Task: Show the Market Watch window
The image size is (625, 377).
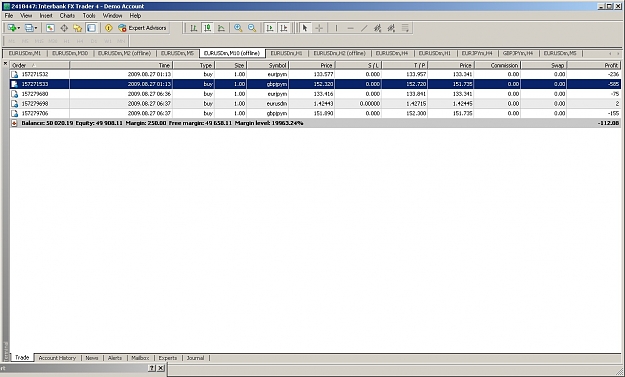Action: [x=50, y=28]
